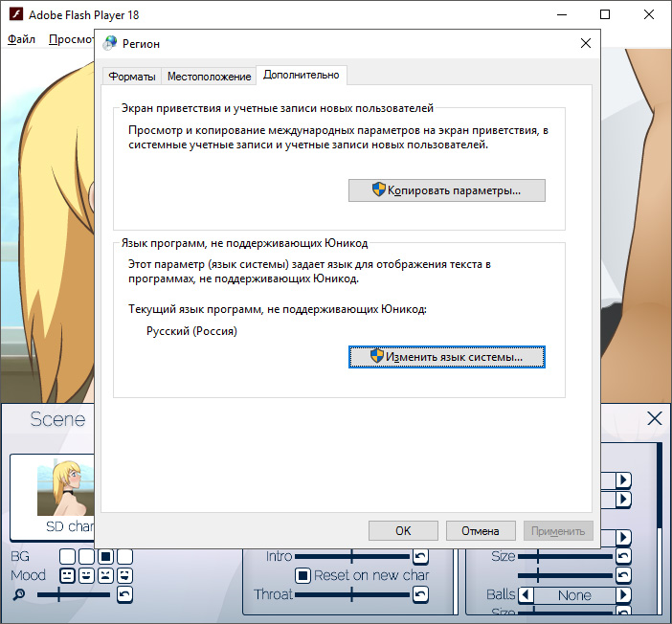Image resolution: width=672 pixels, height=624 pixels.
Task: Close the bottom settings panel with X
Action: coord(655,418)
